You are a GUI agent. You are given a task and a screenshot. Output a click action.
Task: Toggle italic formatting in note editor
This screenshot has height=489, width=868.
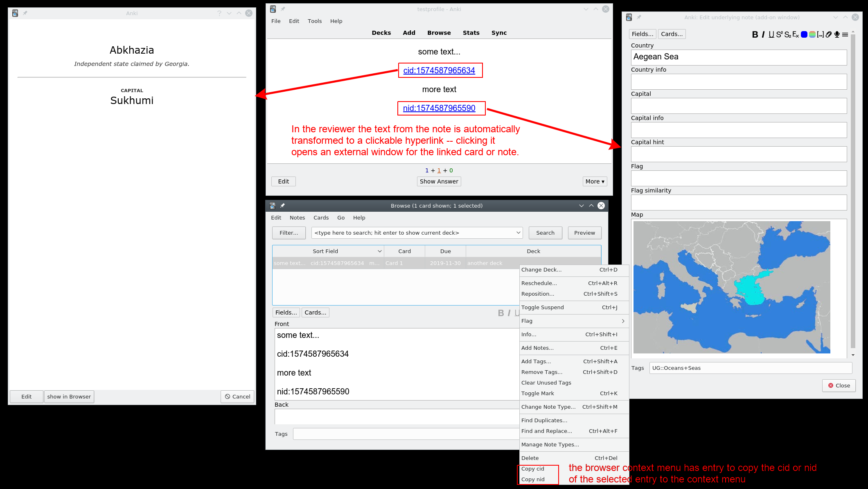763,34
